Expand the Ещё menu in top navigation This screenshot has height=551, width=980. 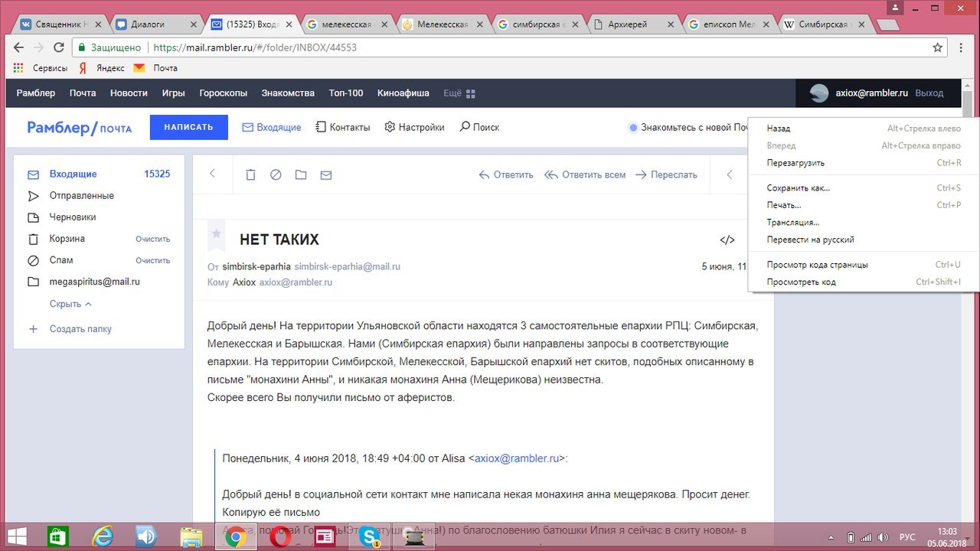pyautogui.click(x=452, y=93)
